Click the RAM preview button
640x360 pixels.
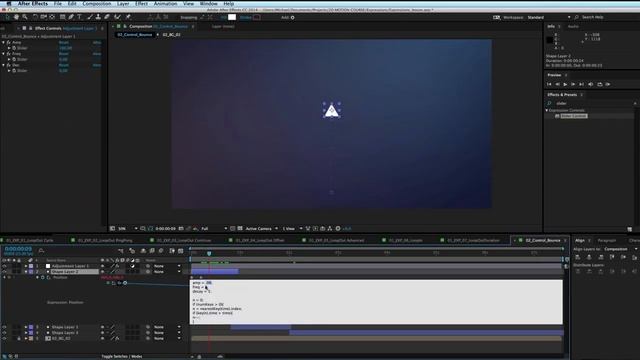[608, 84]
